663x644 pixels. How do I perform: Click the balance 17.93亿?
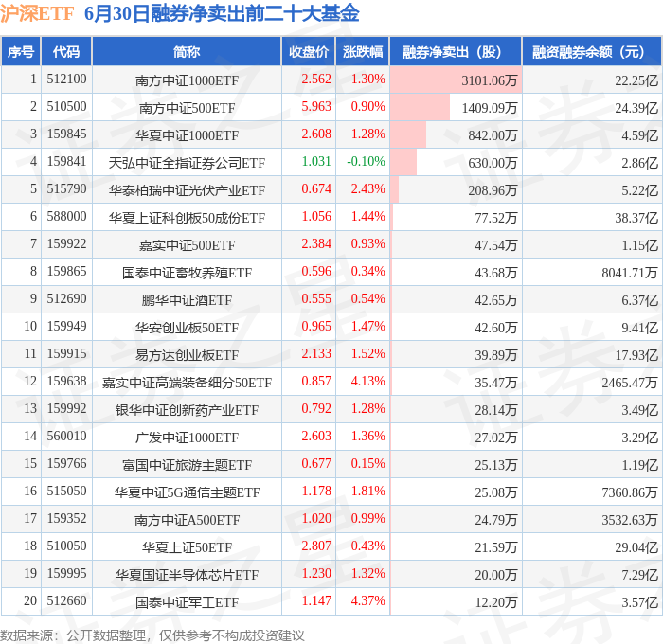click(636, 355)
